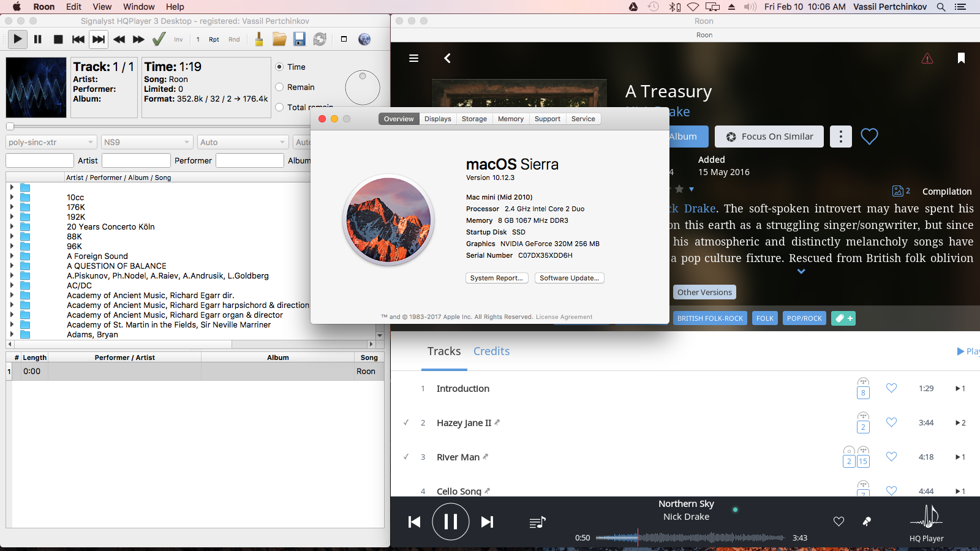Select the Time radio button
The width and height of the screenshot is (980, 551).
point(279,67)
